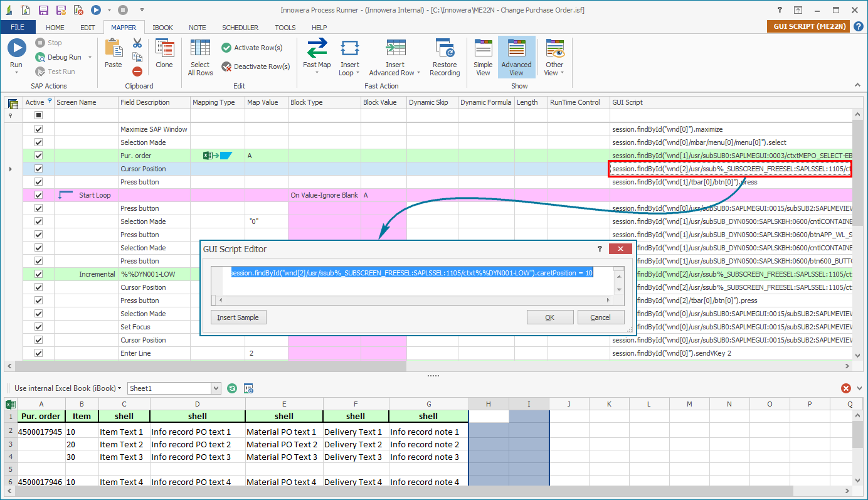Click the Insert Sample button
This screenshot has height=500, width=868.
point(238,317)
